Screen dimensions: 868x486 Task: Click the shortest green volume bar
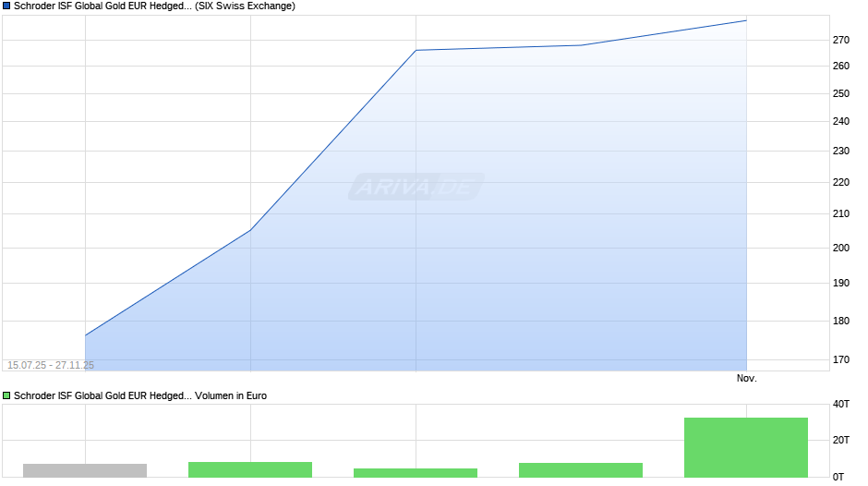[416, 473]
